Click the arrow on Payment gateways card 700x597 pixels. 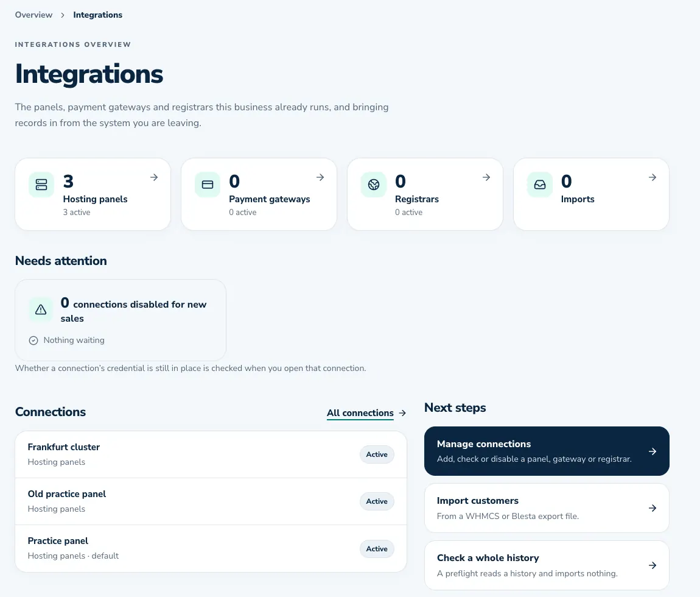320,177
